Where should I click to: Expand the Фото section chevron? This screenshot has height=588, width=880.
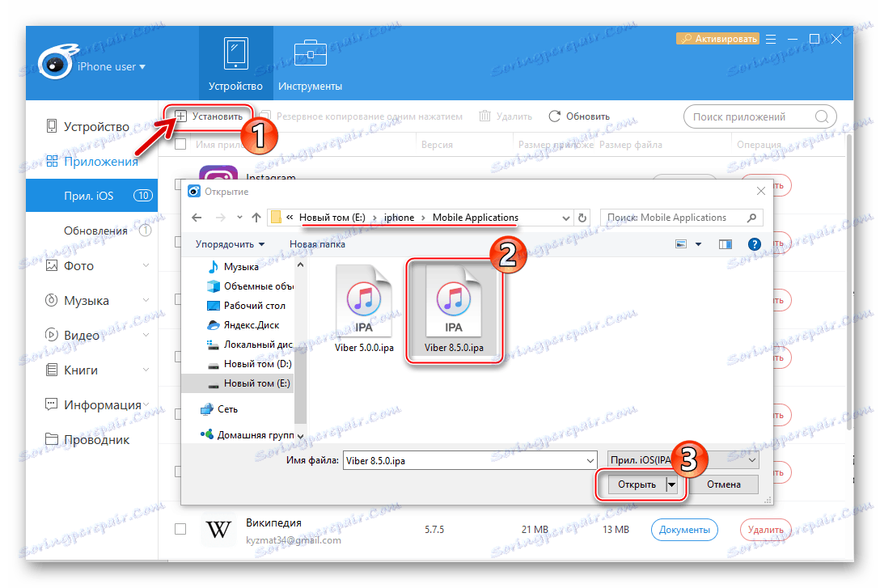coord(146,265)
